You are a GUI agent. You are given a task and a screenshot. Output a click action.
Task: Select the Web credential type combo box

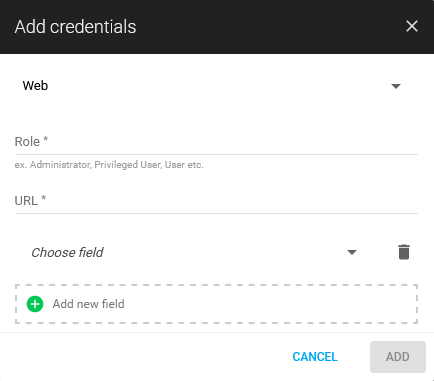tap(213, 86)
